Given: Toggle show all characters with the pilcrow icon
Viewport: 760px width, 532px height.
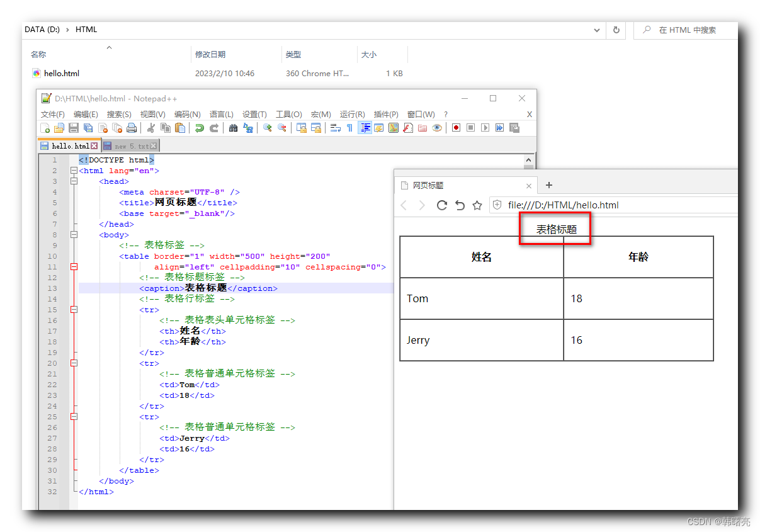Looking at the screenshot, I should [350, 127].
